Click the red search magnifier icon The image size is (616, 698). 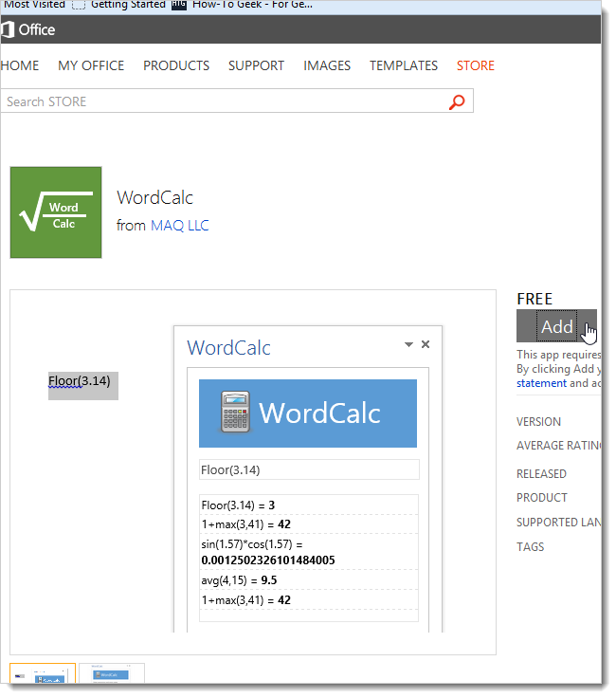[457, 101]
